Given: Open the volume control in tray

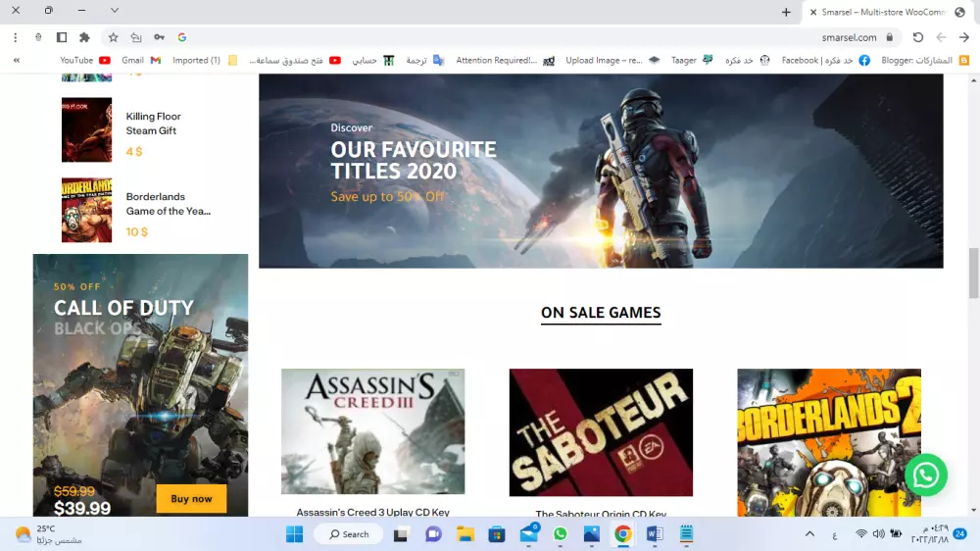Looking at the screenshot, I should click(878, 534).
